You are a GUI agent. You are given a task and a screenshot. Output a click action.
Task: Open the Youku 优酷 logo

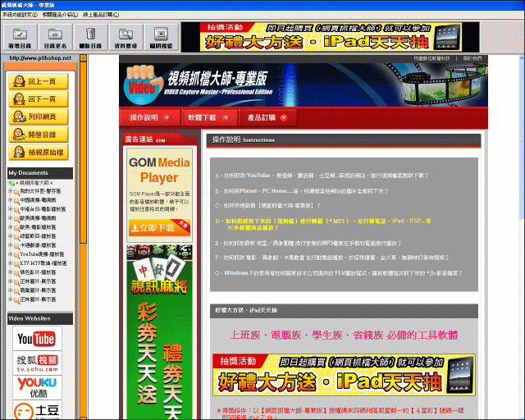(37, 387)
